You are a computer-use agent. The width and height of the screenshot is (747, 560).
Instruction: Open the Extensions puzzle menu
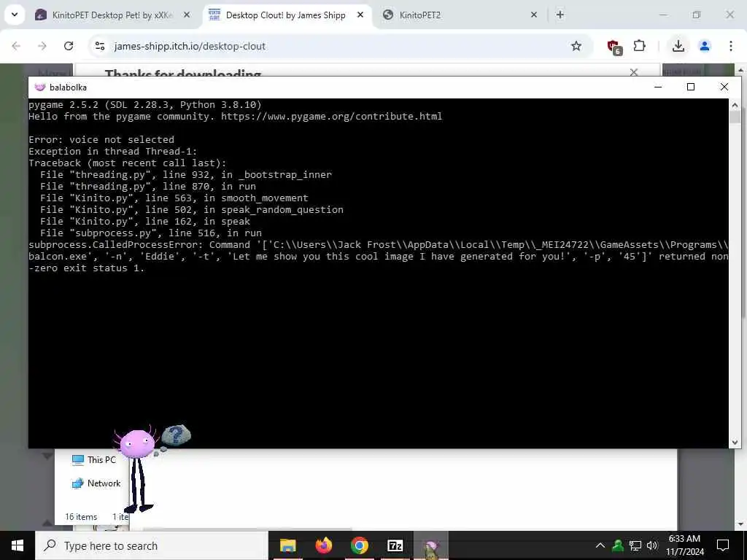639,46
